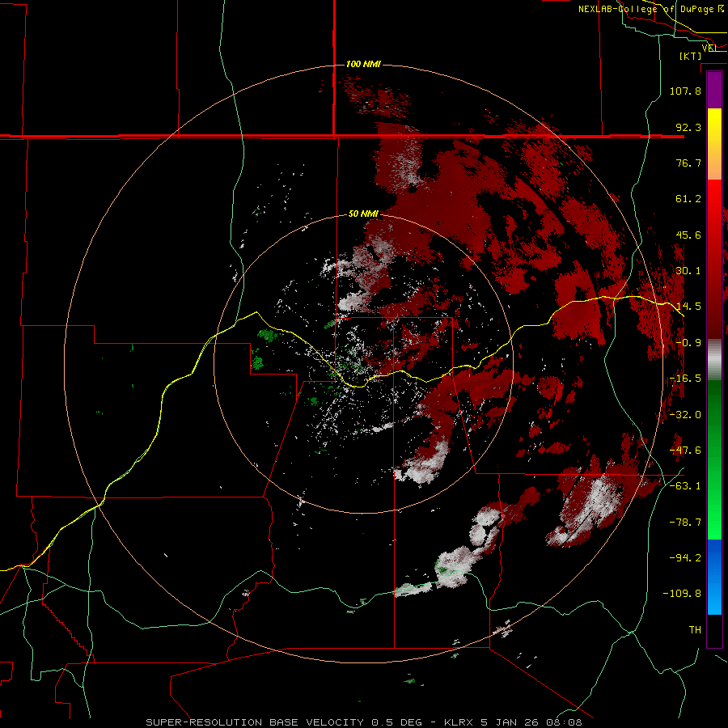Click the Super-Resolution Base Velocity caption at bottom
The width and height of the screenshot is (728, 728).
pos(363,722)
